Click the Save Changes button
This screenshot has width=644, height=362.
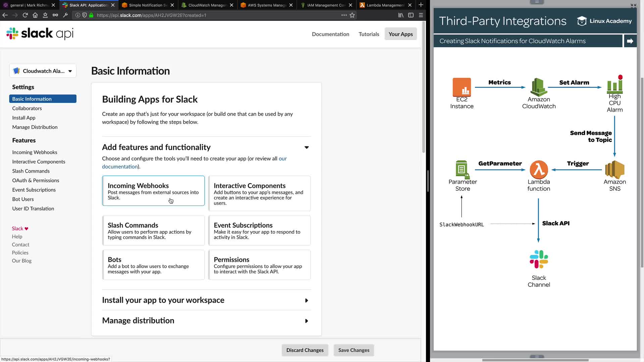354,350
